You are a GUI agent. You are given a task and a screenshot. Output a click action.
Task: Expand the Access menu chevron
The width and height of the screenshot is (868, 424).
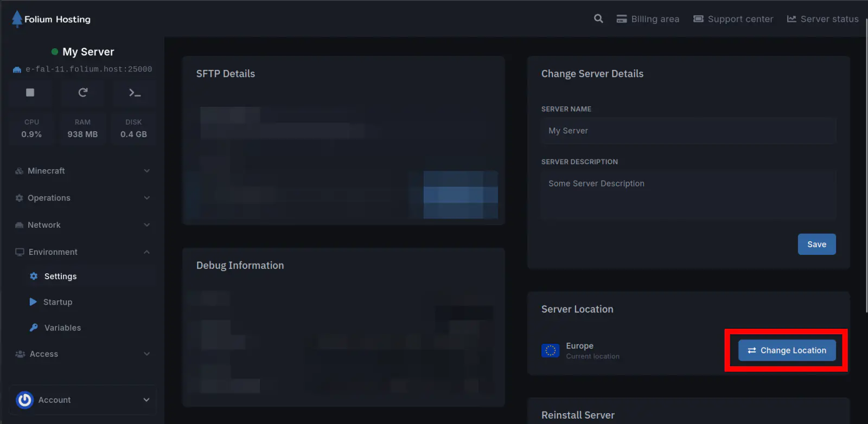pyautogui.click(x=146, y=354)
